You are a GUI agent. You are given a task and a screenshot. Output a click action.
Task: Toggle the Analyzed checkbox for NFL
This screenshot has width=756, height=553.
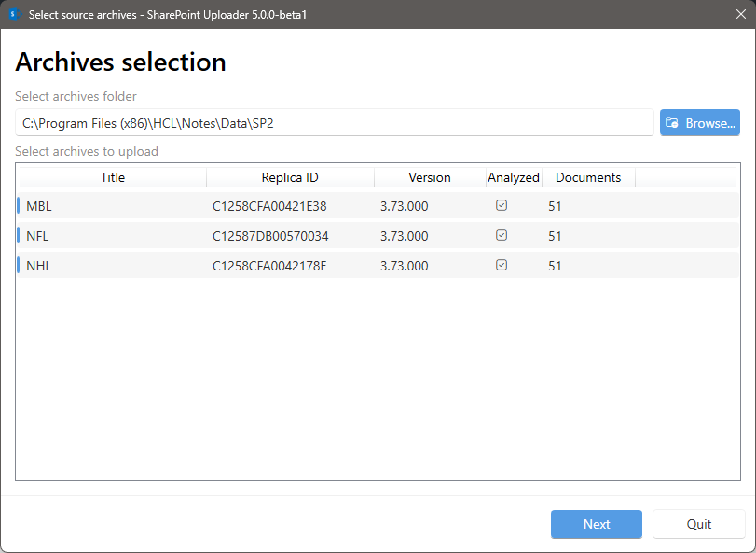pos(502,235)
